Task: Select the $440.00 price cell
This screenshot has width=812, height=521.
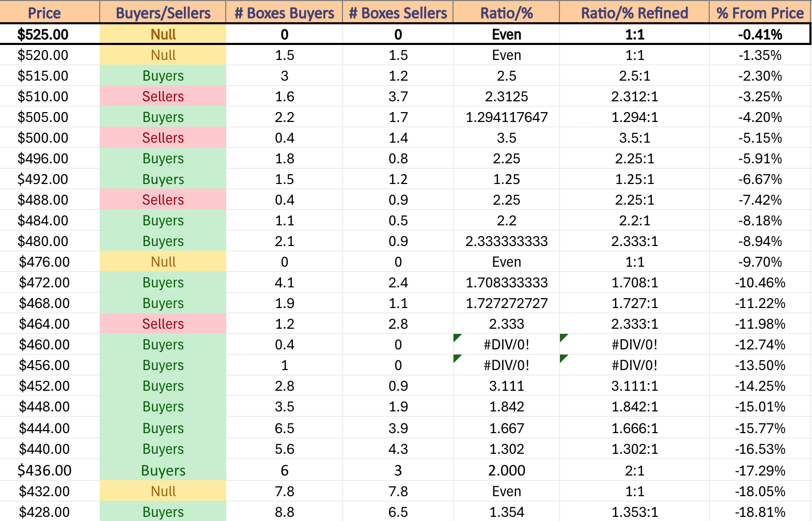Action: [x=50, y=449]
